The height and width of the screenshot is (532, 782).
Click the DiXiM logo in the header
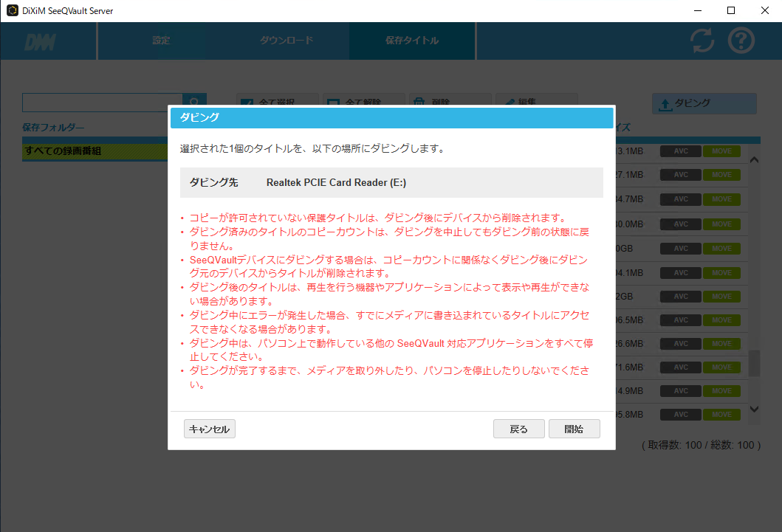[x=40, y=42]
